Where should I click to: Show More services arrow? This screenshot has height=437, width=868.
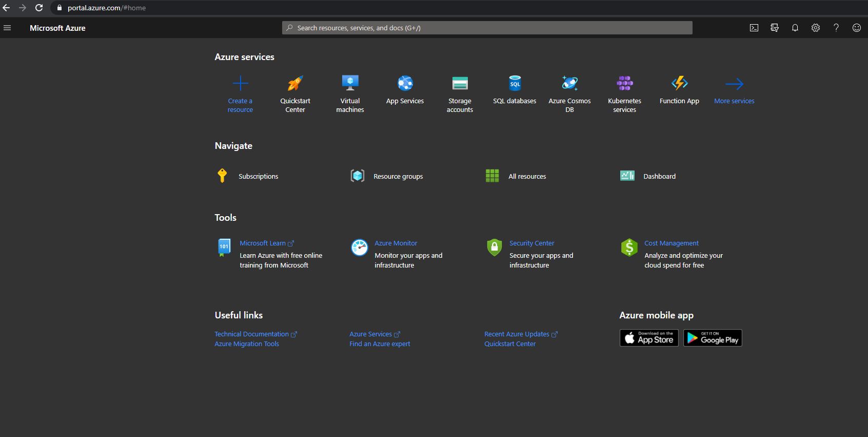734,84
